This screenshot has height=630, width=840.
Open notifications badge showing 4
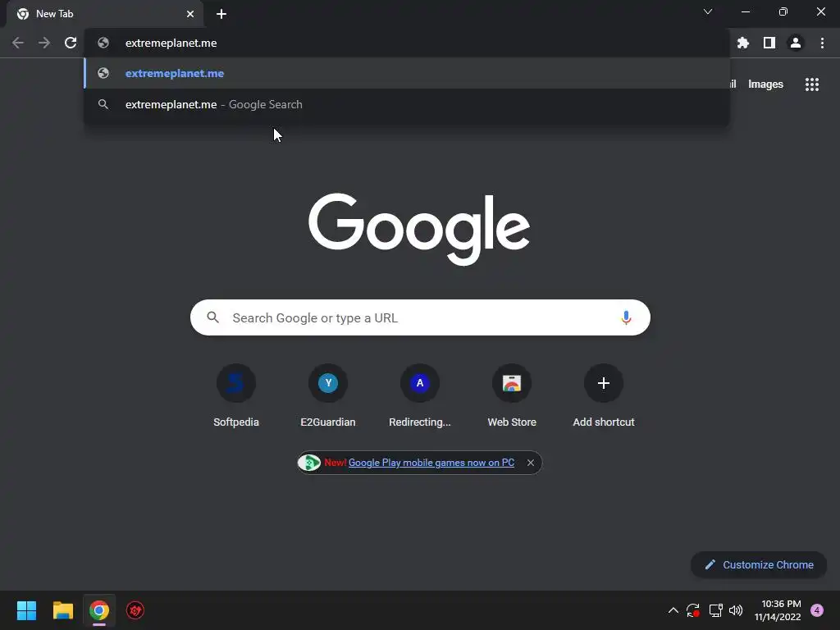(x=817, y=610)
